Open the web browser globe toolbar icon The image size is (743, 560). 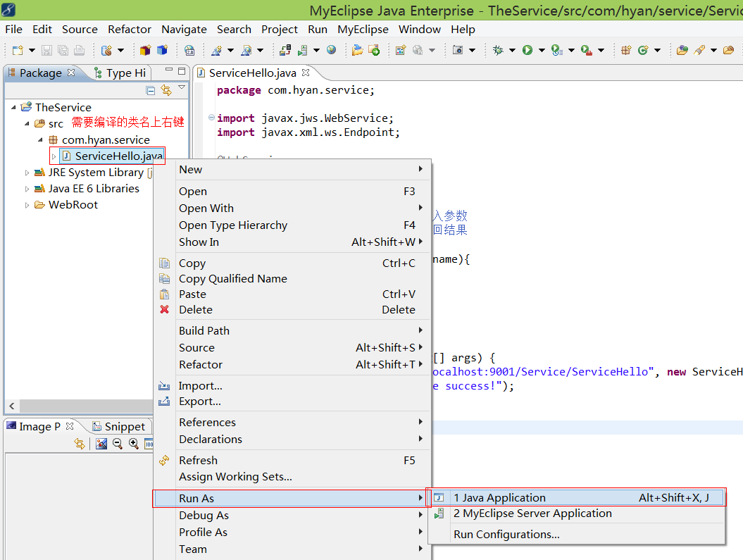point(331,50)
